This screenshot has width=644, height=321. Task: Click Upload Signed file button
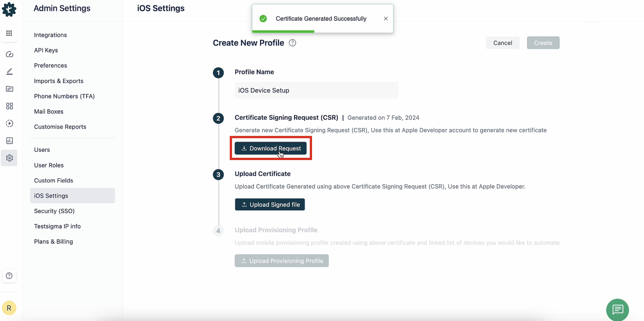(x=270, y=204)
